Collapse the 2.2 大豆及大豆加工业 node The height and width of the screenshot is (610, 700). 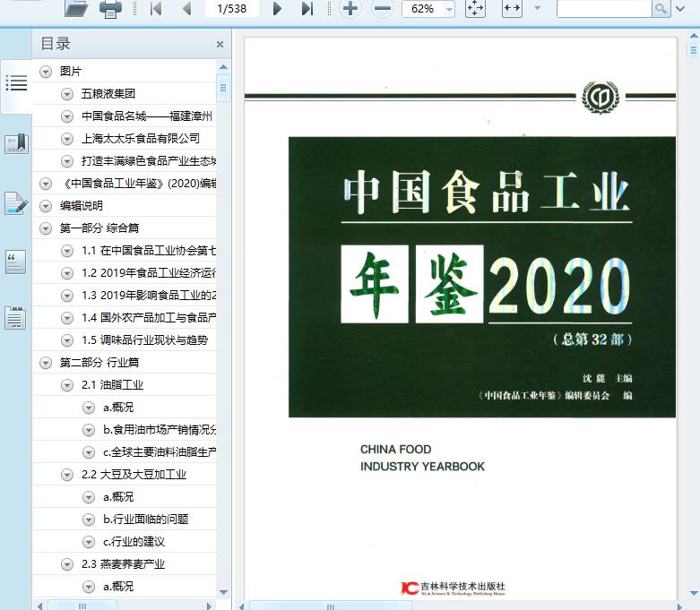[x=67, y=475]
